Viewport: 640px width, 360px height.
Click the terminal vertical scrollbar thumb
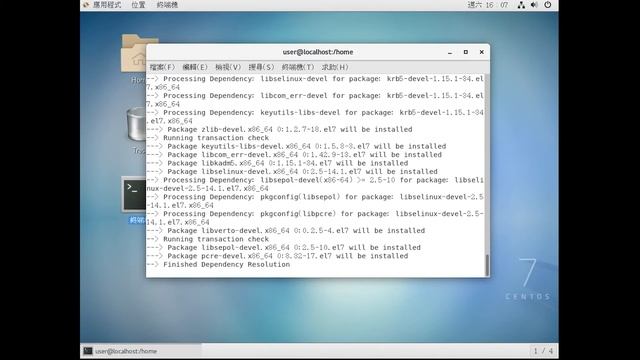[487, 265]
